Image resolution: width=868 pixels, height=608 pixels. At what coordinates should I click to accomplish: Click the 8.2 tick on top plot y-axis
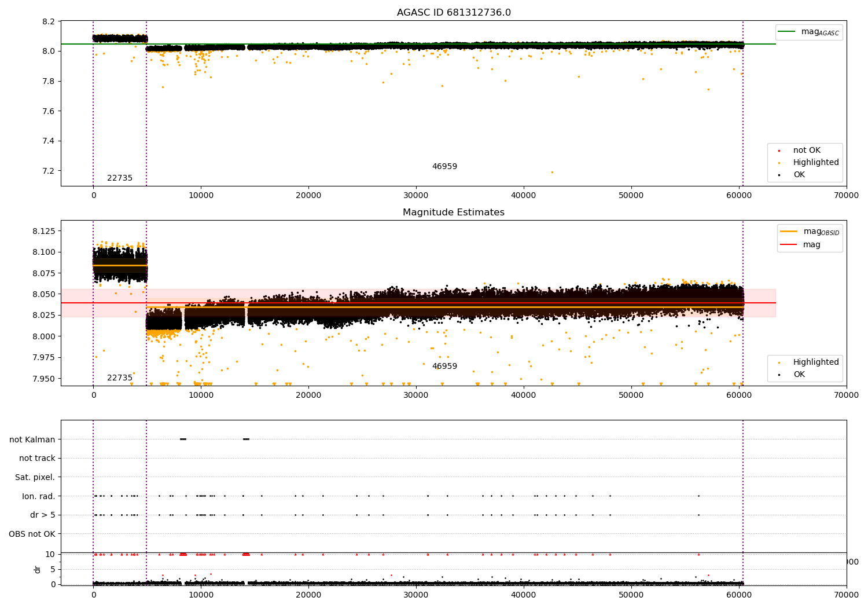point(49,21)
